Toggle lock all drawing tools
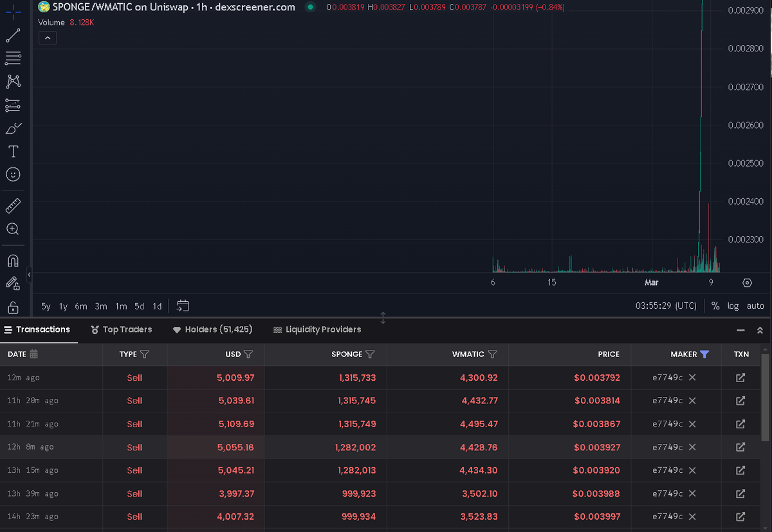Image resolution: width=772 pixels, height=532 pixels. tap(13, 307)
